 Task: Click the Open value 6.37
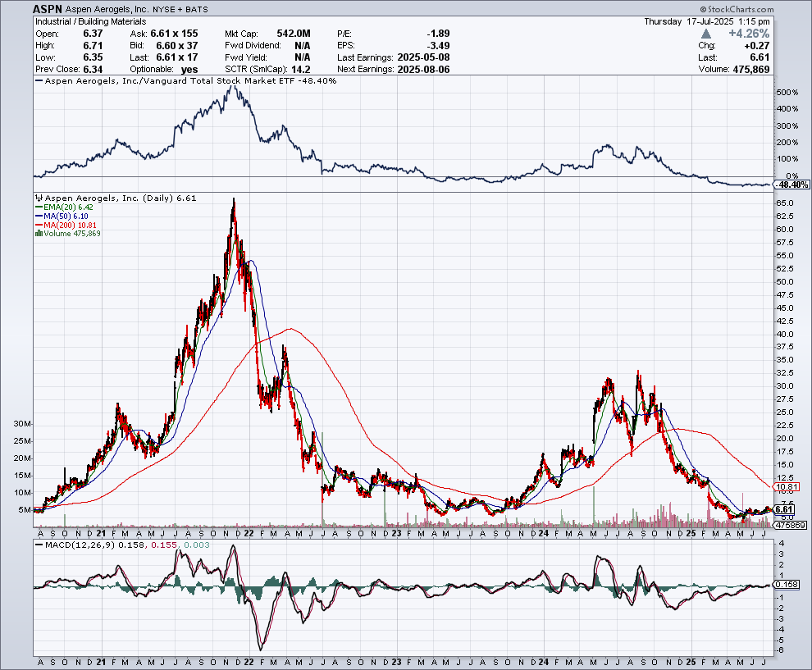click(x=94, y=34)
